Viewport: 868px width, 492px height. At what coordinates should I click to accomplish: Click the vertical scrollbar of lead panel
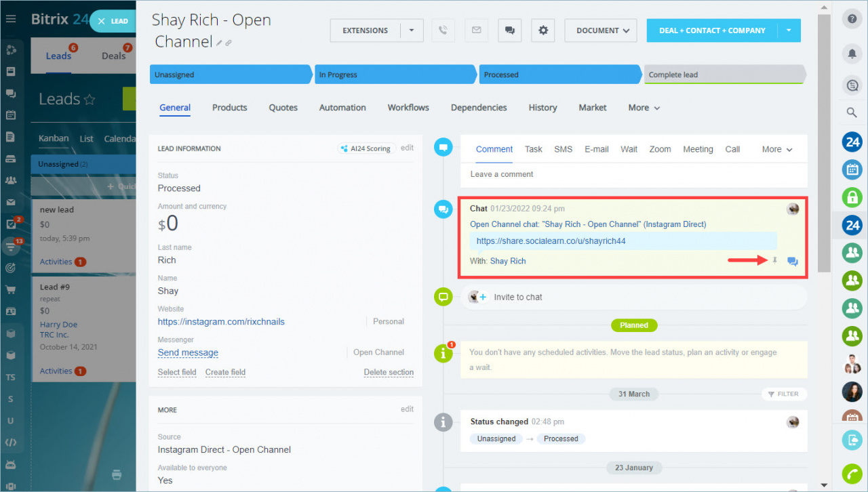824,142
